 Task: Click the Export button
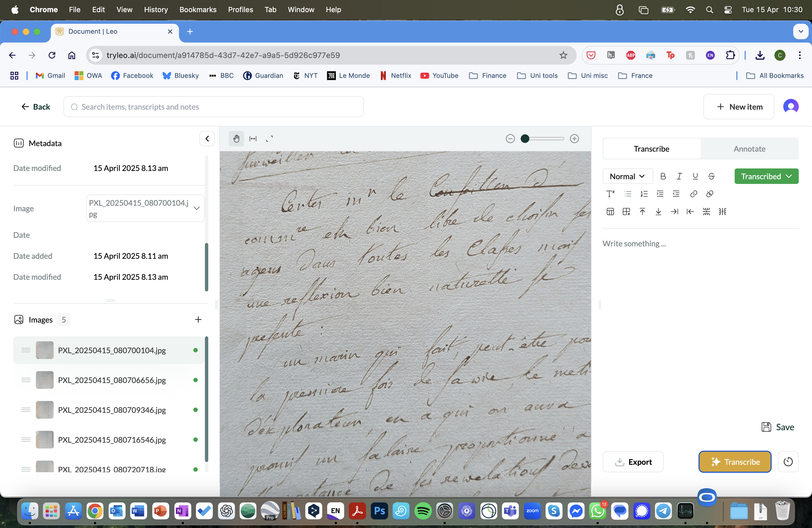click(x=633, y=462)
